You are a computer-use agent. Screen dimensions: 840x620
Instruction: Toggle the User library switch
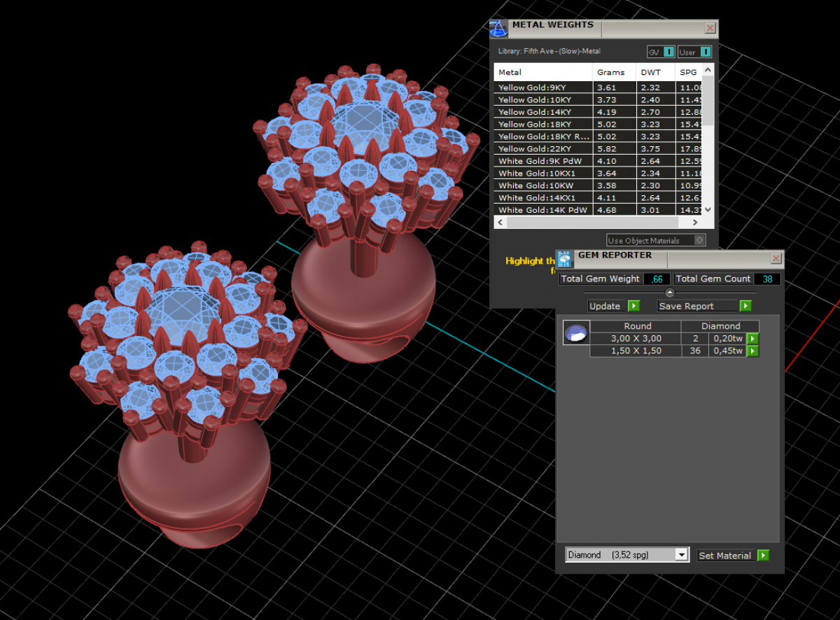point(705,52)
